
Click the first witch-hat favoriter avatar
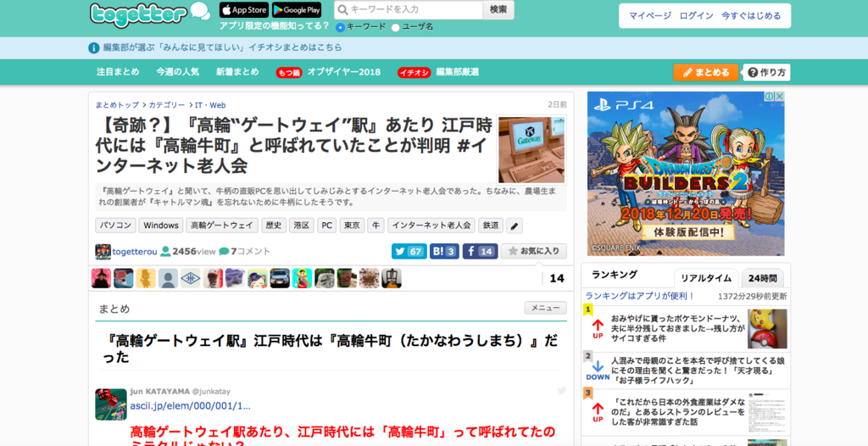[101, 278]
